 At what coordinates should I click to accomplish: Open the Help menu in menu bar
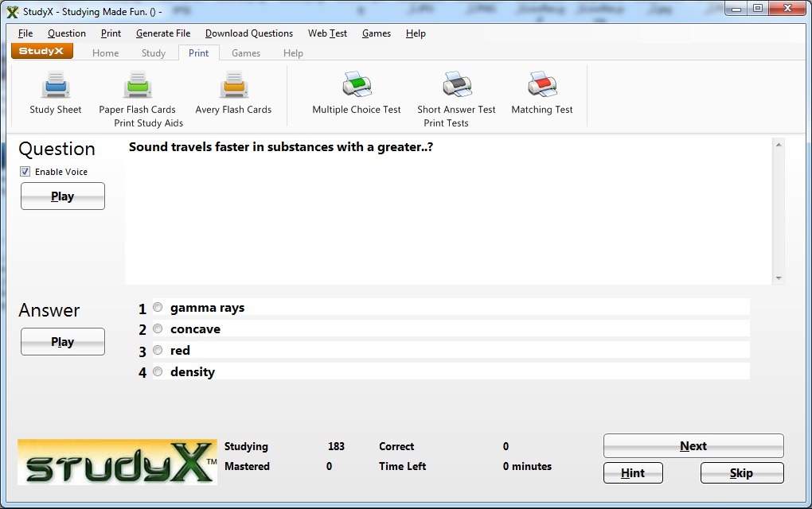tap(416, 33)
